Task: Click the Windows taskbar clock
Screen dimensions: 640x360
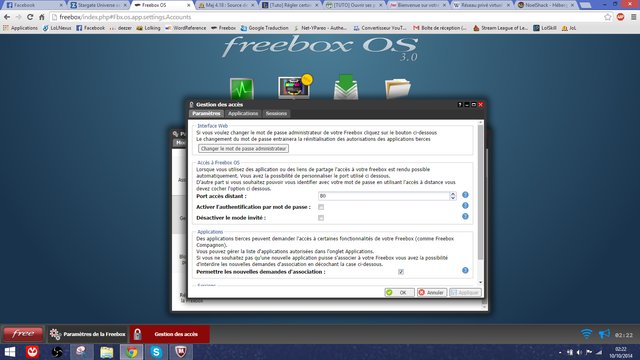Action: (621, 352)
